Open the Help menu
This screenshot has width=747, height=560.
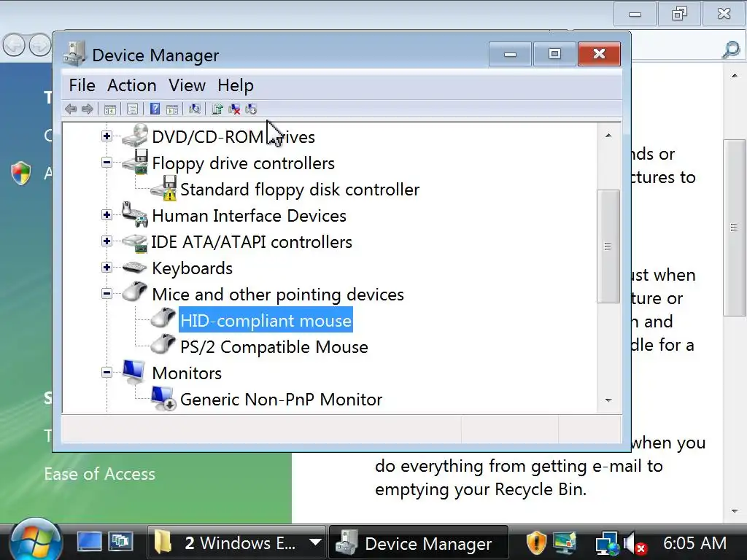point(236,85)
